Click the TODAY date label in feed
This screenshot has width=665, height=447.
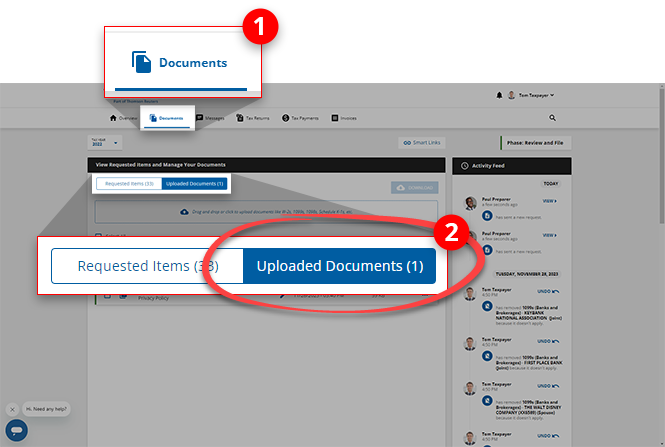[550, 184]
